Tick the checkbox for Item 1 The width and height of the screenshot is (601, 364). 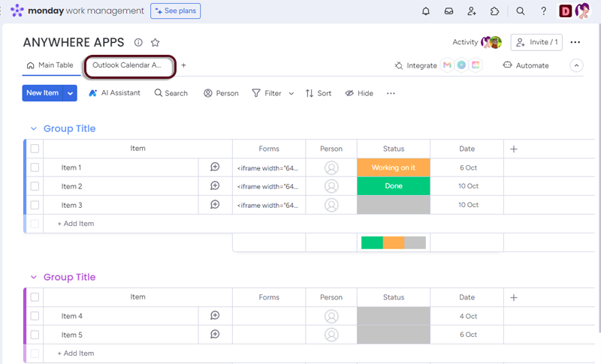35,167
